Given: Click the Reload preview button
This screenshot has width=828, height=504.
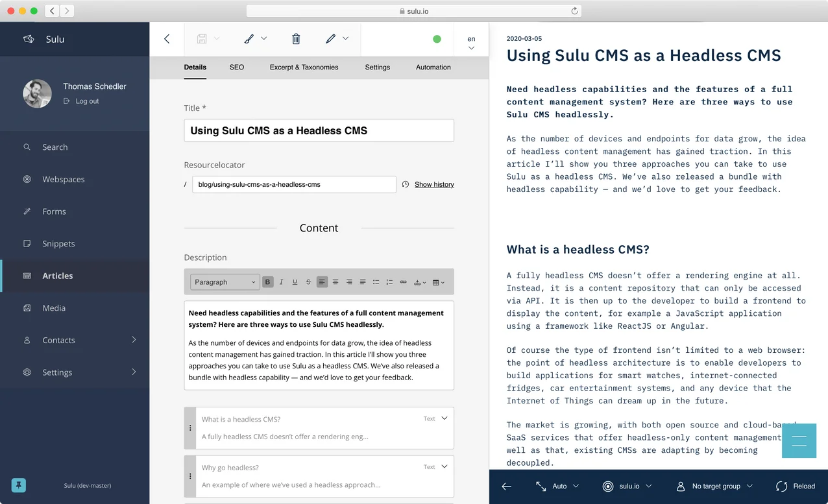Looking at the screenshot, I should pos(796,486).
